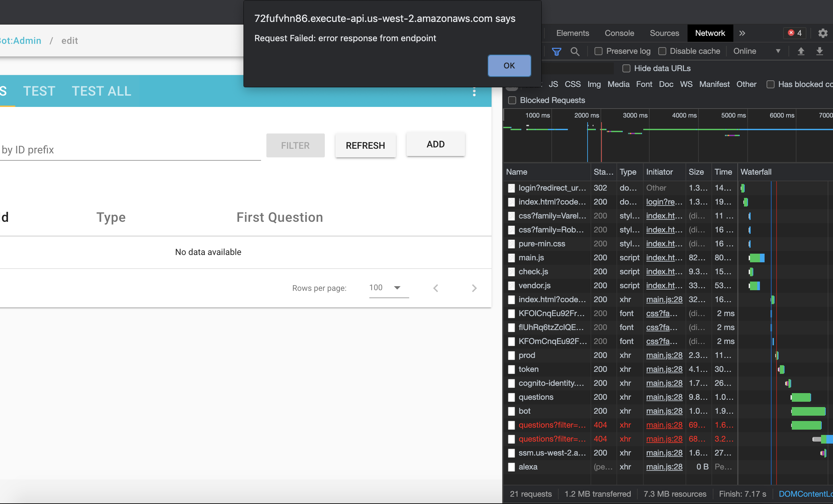Dismiss the error dialog with OK

pyautogui.click(x=509, y=66)
